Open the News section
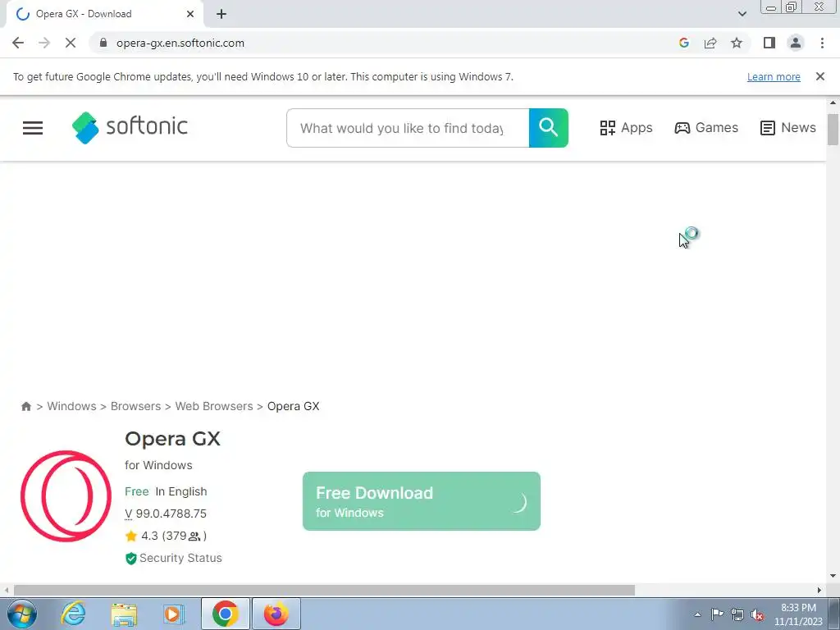Image resolution: width=840 pixels, height=630 pixels. (x=787, y=127)
